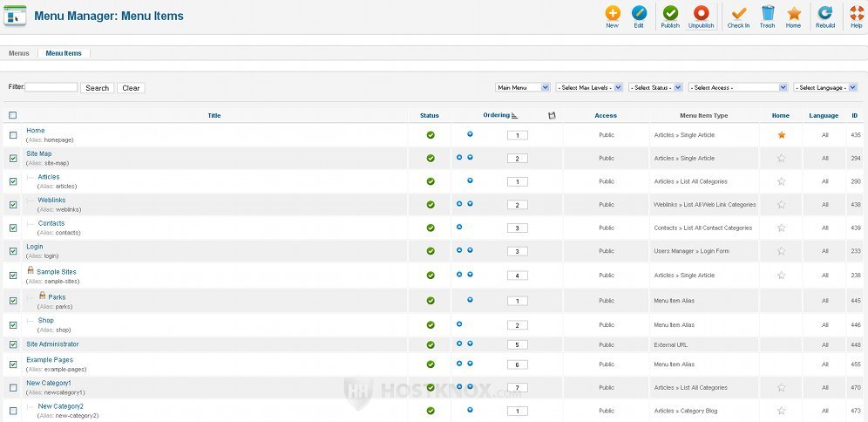This screenshot has width=868, height=422.
Task: Open the New Category2 menu item link
Action: click(x=61, y=406)
